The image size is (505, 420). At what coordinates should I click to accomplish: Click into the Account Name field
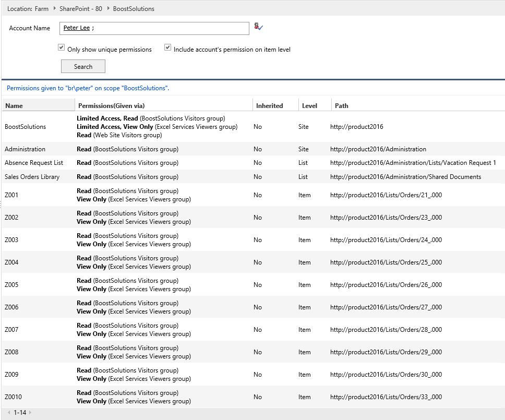coord(172,28)
